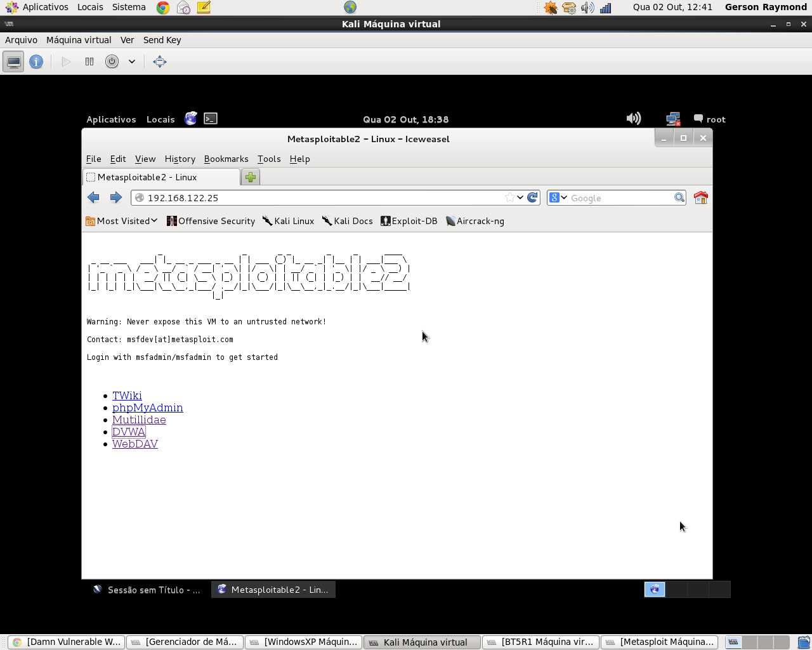
Task: Expand the Most Visited bookmarks folder
Action: [122, 221]
